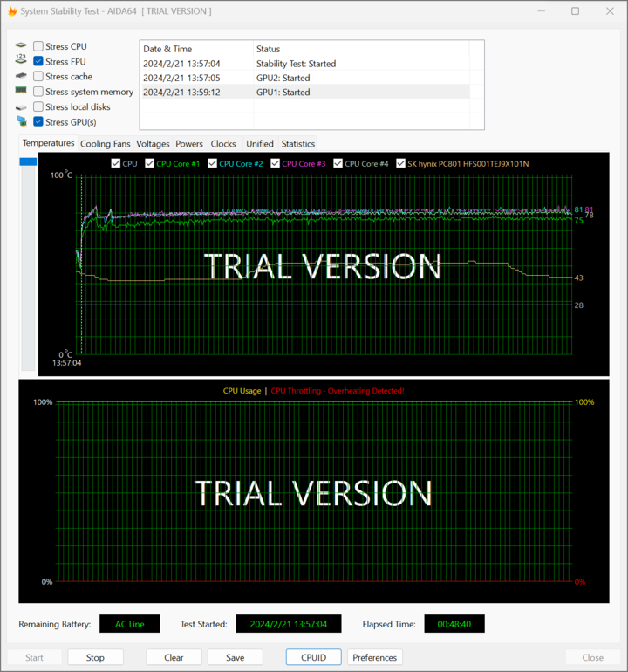Select the GPU1: Started log row
The image size is (628, 672).
[x=305, y=92]
